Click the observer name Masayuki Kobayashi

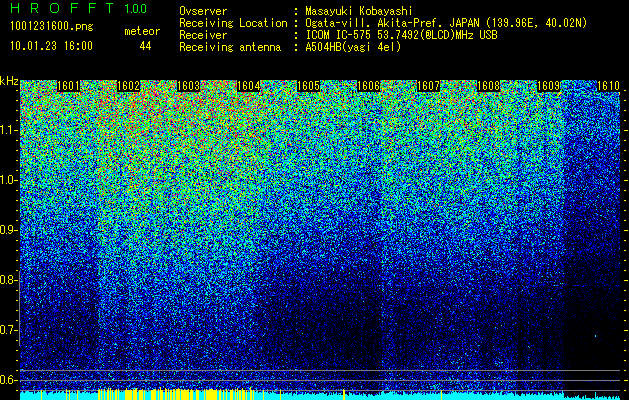pos(359,12)
